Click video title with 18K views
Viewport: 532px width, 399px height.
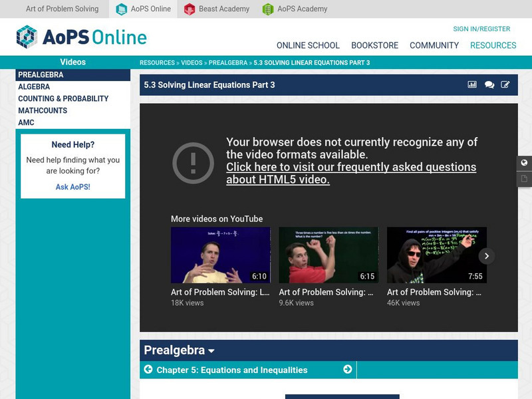pos(220,292)
